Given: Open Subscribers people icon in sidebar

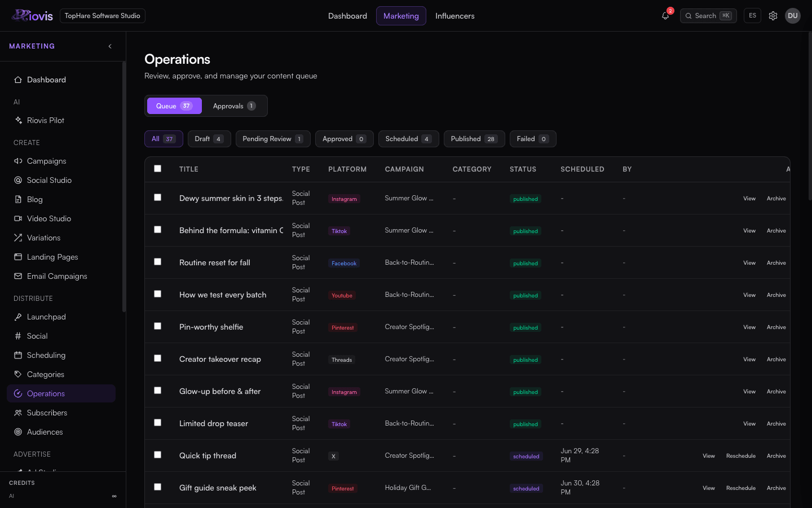Looking at the screenshot, I should [18, 413].
